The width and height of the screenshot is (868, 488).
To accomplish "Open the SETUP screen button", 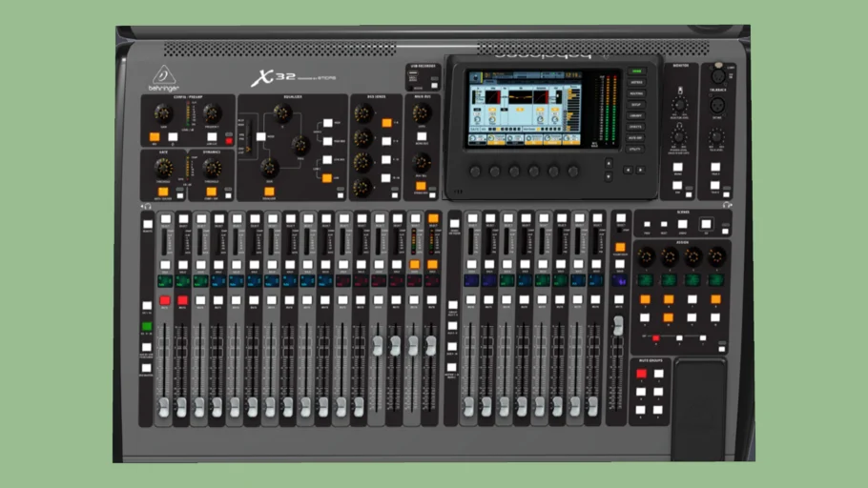I will tap(636, 105).
